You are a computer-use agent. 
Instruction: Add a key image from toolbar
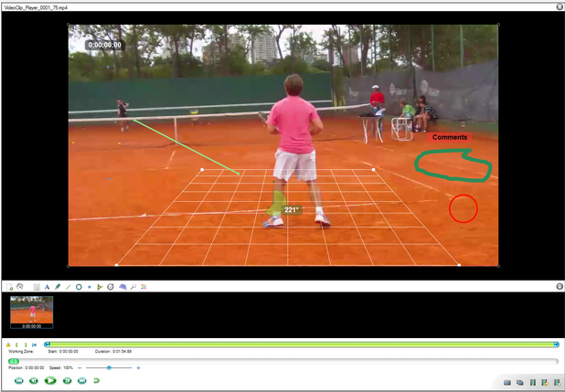tap(7, 287)
